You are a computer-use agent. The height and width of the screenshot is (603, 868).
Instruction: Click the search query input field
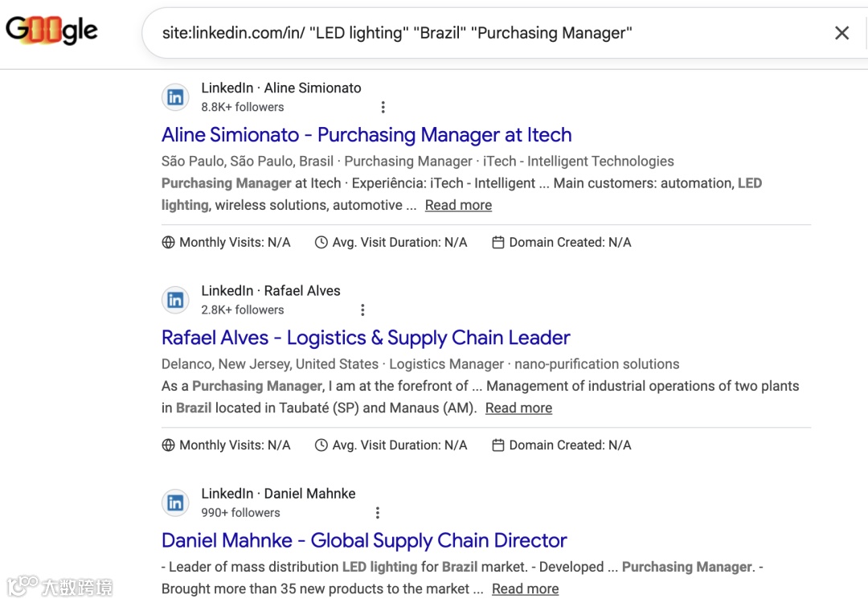click(x=482, y=33)
